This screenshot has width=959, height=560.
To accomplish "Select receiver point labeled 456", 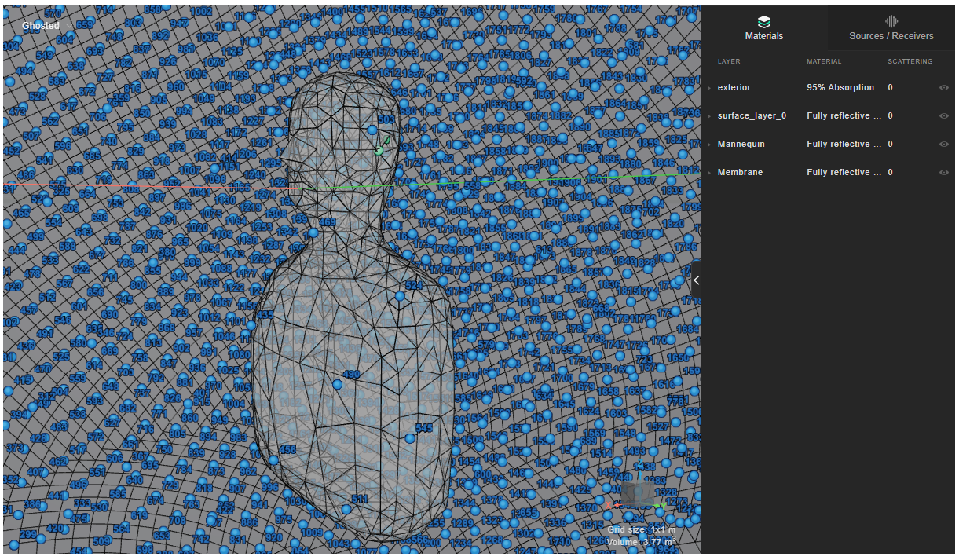I will point(274,460).
